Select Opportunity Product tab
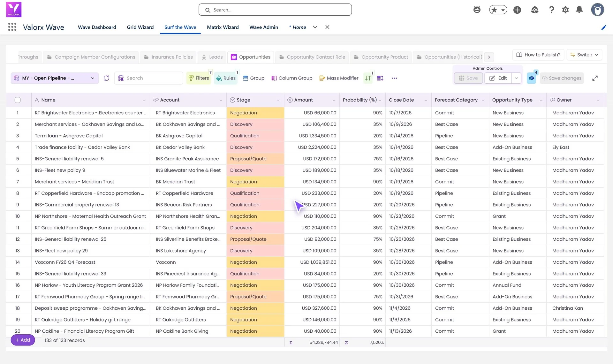The width and height of the screenshot is (613, 364). coord(381,57)
